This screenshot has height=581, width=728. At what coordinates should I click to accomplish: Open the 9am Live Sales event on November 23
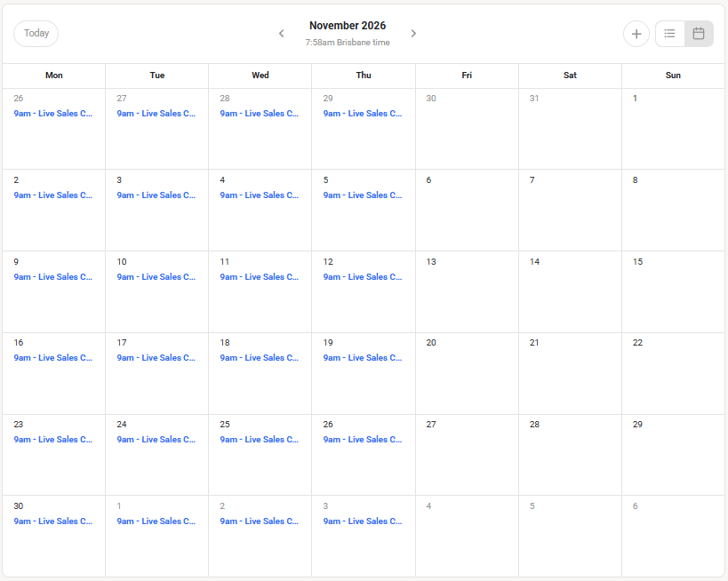click(x=53, y=440)
